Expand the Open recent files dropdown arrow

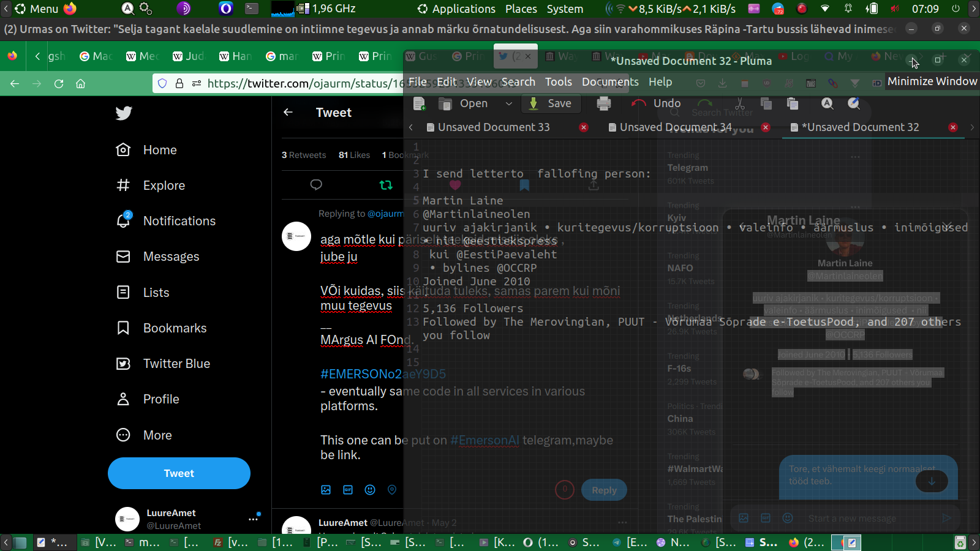click(508, 104)
